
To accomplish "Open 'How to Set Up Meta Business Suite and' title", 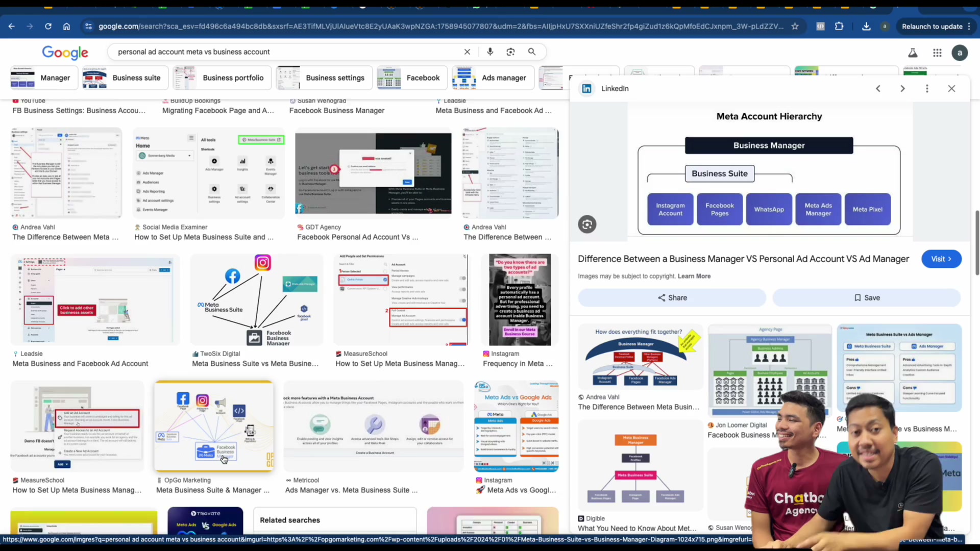I will click(x=204, y=237).
